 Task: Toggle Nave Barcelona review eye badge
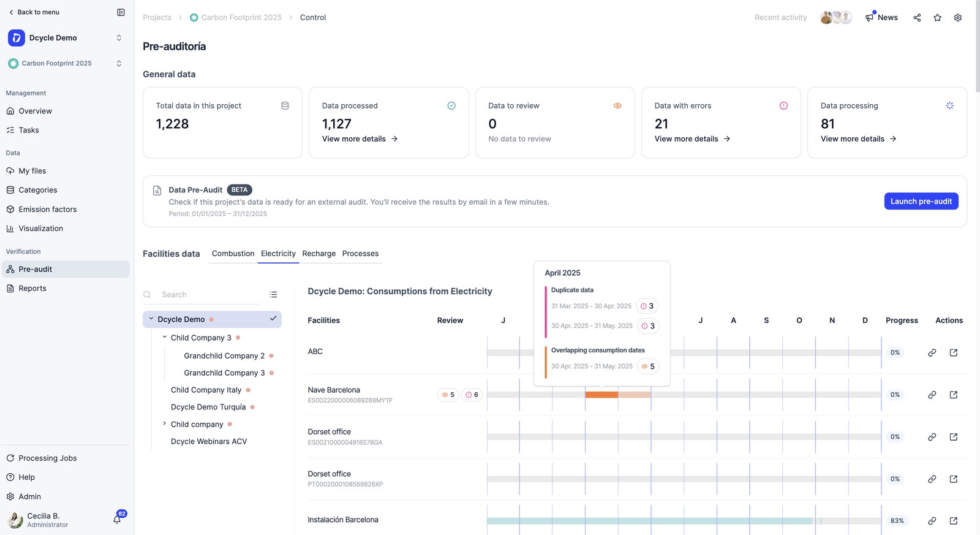click(448, 395)
